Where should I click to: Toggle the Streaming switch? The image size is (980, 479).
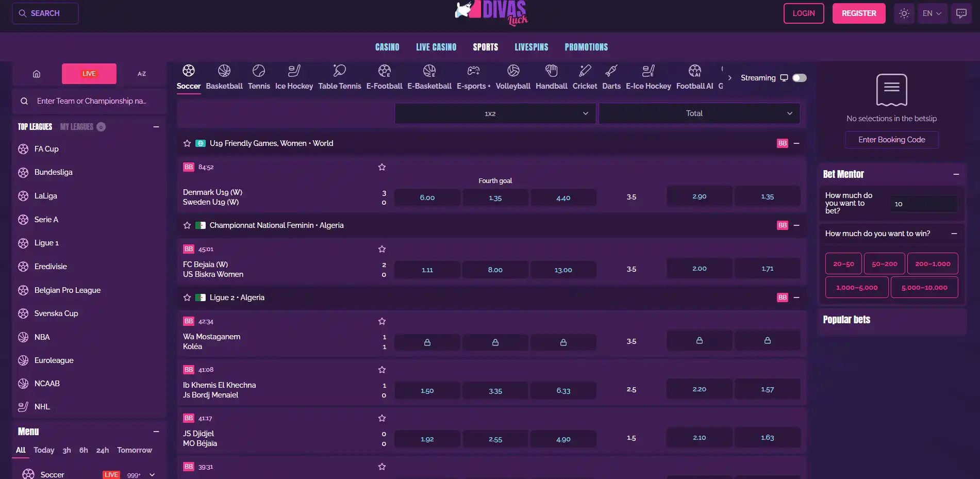tap(800, 78)
